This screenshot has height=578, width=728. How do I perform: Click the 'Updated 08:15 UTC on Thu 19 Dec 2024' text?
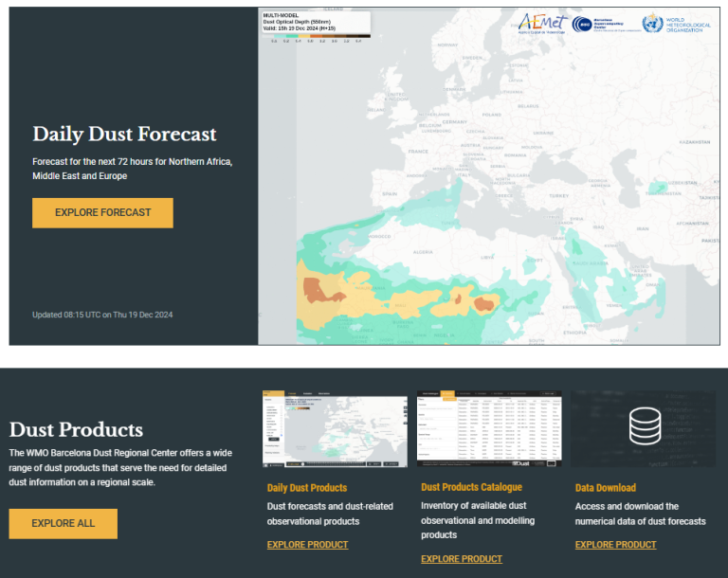[102, 315]
